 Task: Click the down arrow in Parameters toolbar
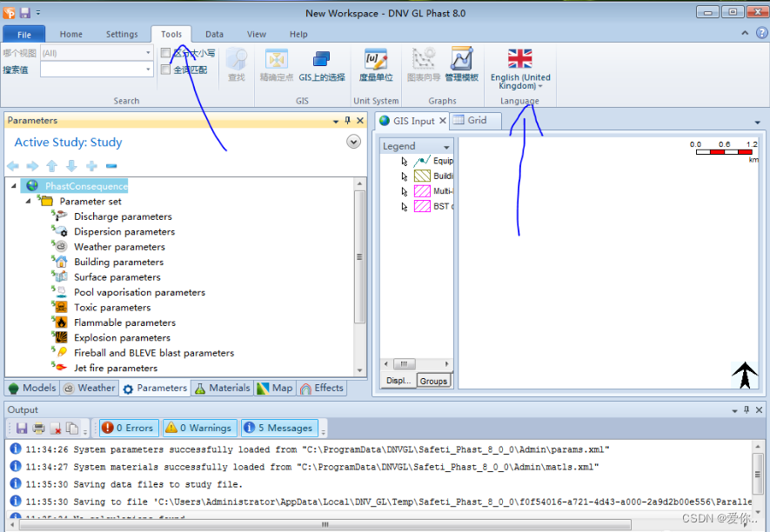point(71,166)
